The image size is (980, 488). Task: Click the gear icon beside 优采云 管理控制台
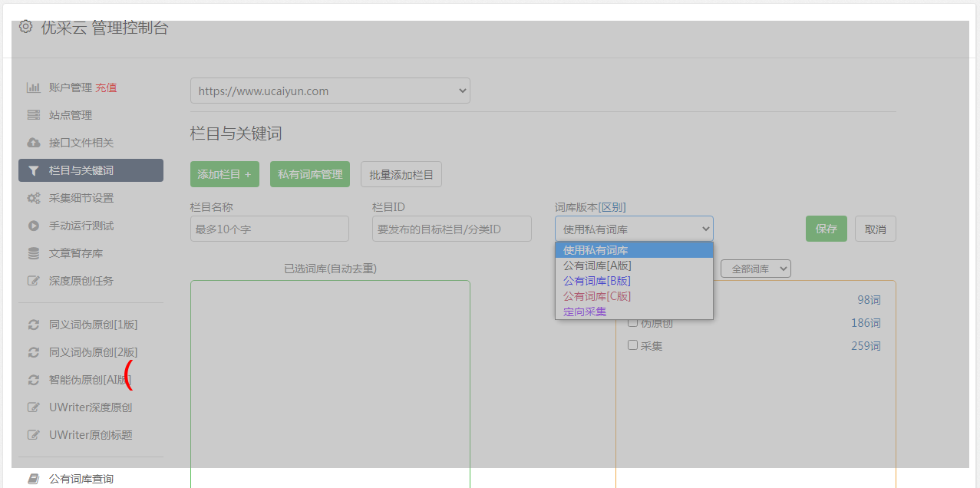tap(25, 27)
